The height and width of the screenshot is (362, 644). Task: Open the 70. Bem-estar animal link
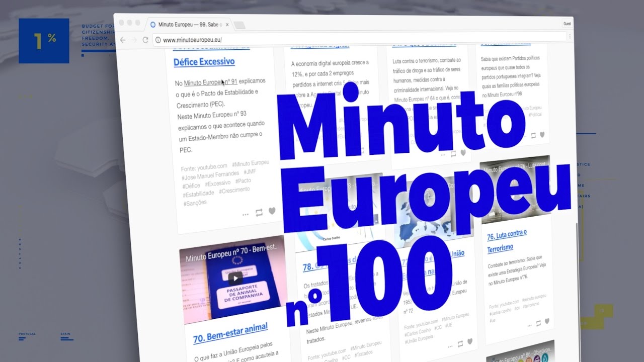tap(230, 334)
